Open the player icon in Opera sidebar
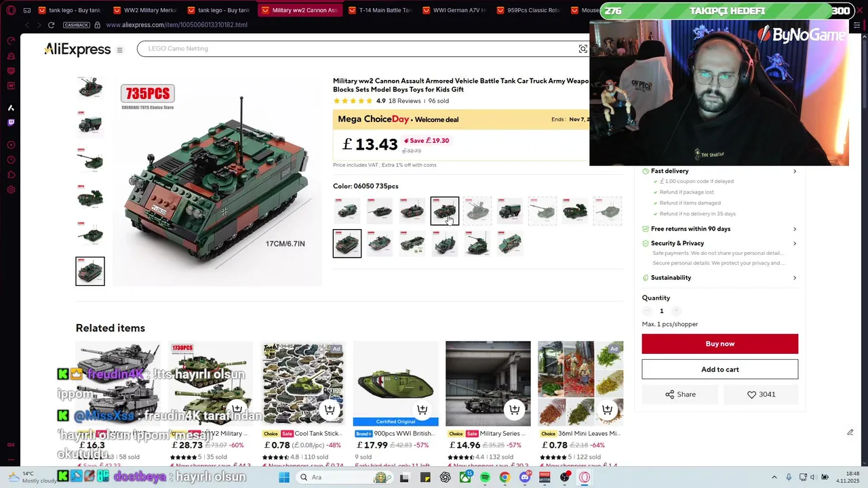 click(x=11, y=145)
